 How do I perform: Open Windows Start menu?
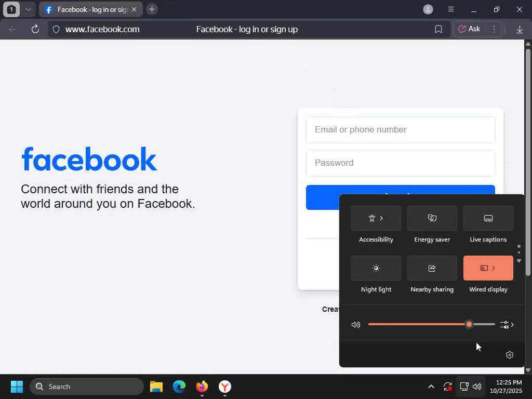click(x=17, y=387)
